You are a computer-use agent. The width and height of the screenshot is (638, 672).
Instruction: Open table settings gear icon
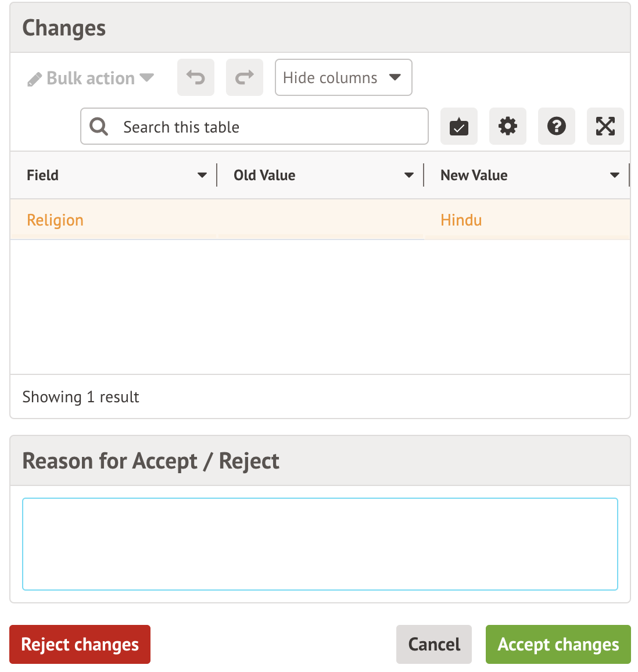coord(508,126)
